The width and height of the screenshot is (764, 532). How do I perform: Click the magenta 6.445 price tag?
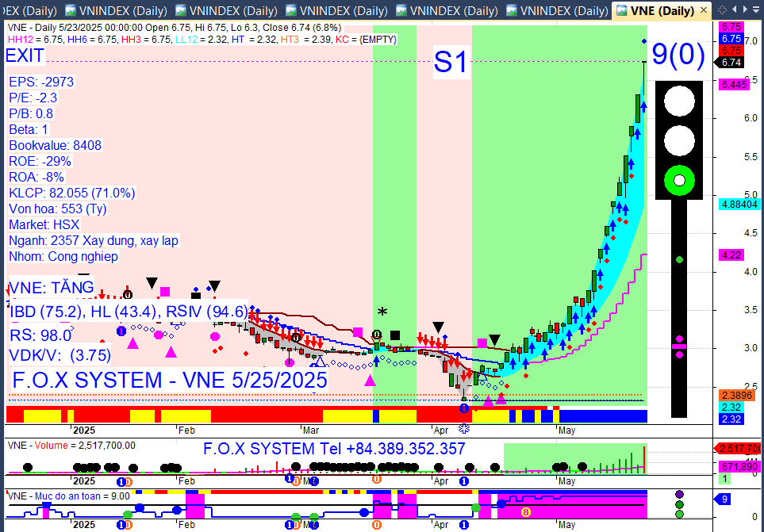point(733,84)
